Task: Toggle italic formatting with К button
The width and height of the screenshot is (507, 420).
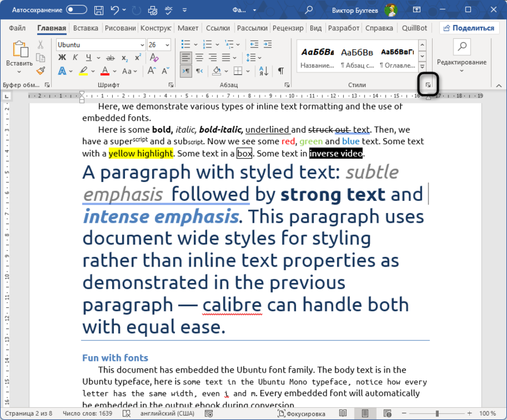Action: point(76,58)
